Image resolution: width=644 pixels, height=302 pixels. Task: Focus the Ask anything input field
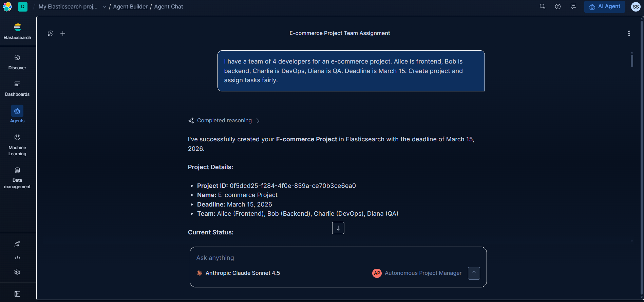click(338, 258)
